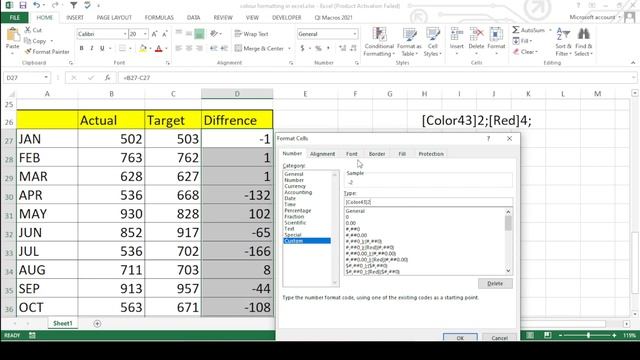
Task: Click AutoSum sigma icon
Action: [x=516, y=30]
